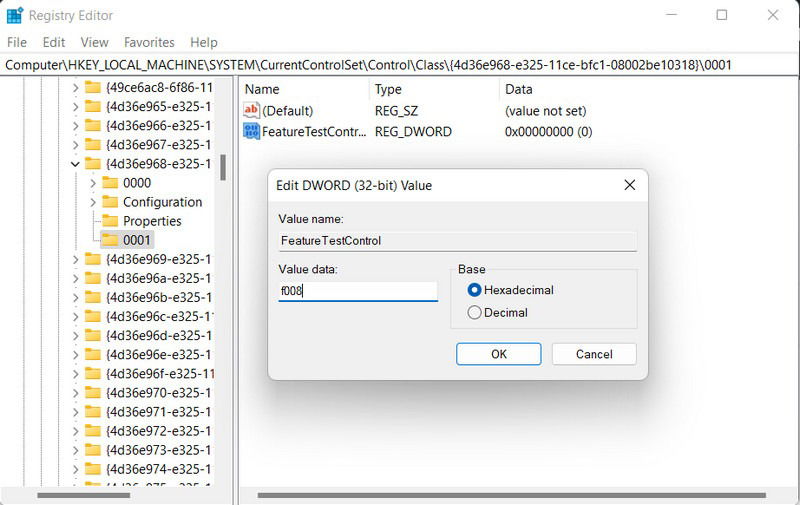Click the values pane horizontal scrollbar thumb
800x505 pixels.
click(x=512, y=495)
